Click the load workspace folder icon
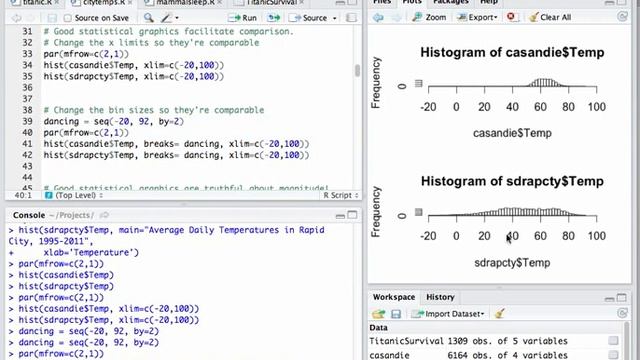This screenshot has width=640, height=360. coord(378,313)
